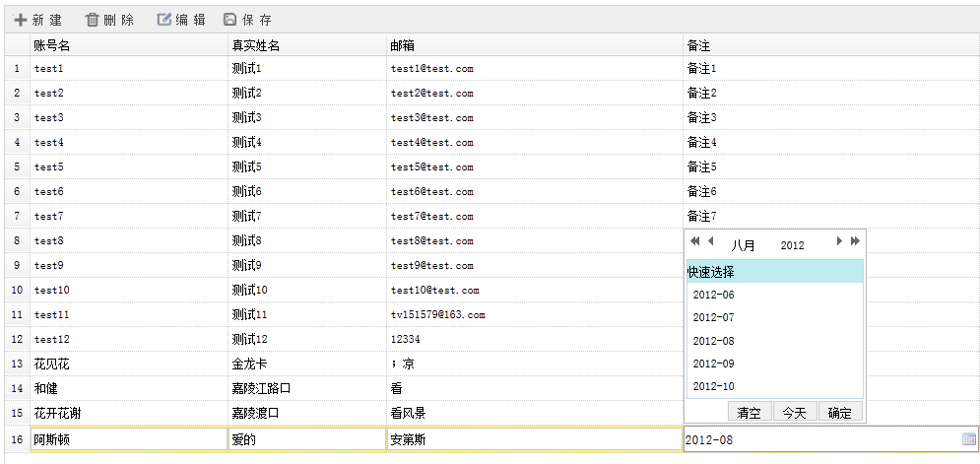This screenshot has width=980, height=464.
Task: Click the 金龙卡 real name cell
Action: pos(307,364)
